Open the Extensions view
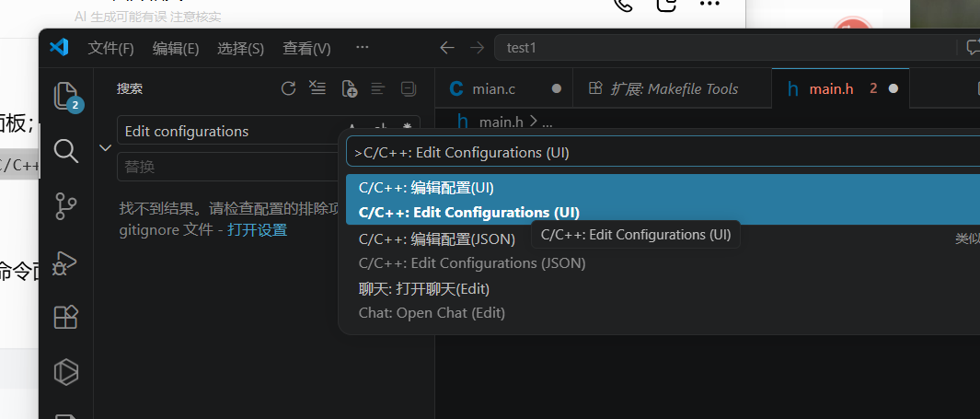Screen dimensions: 980x419 click(66, 317)
